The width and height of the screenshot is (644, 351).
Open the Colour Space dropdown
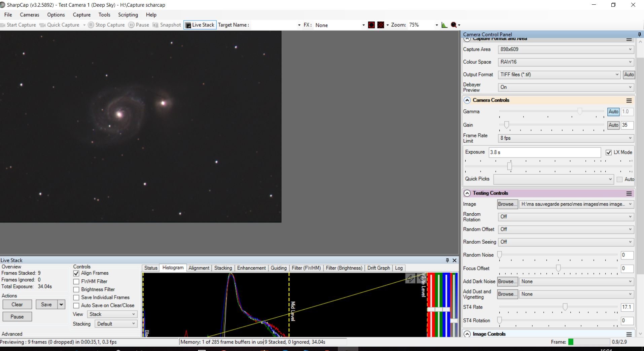click(566, 62)
